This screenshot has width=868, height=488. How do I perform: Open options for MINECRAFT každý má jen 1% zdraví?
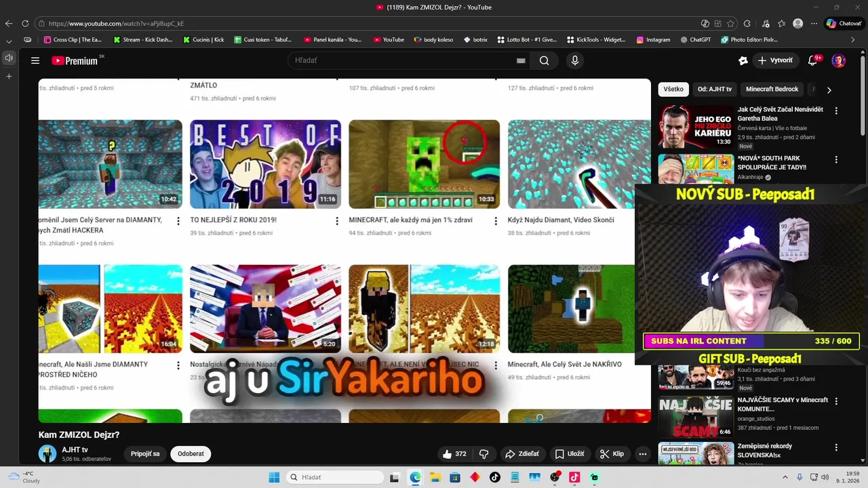[496, 221]
